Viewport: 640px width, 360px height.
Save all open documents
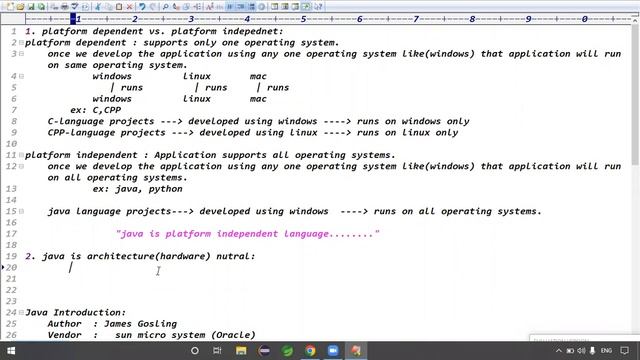click(x=41, y=7)
